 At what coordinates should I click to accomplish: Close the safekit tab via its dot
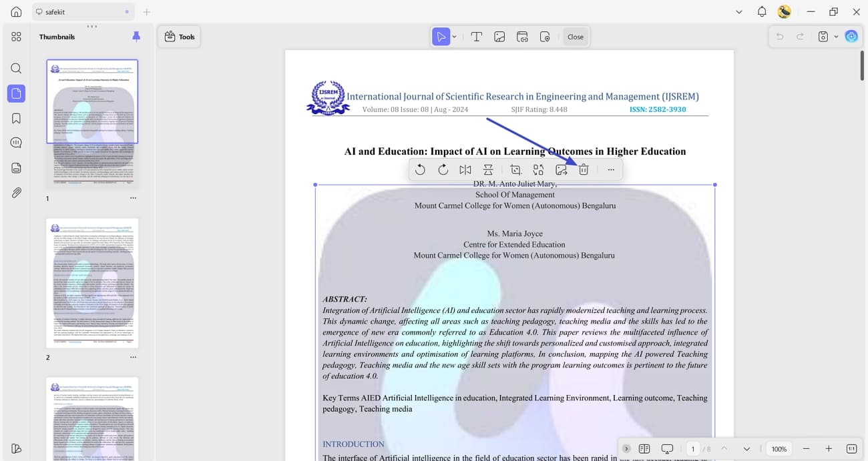point(127,12)
